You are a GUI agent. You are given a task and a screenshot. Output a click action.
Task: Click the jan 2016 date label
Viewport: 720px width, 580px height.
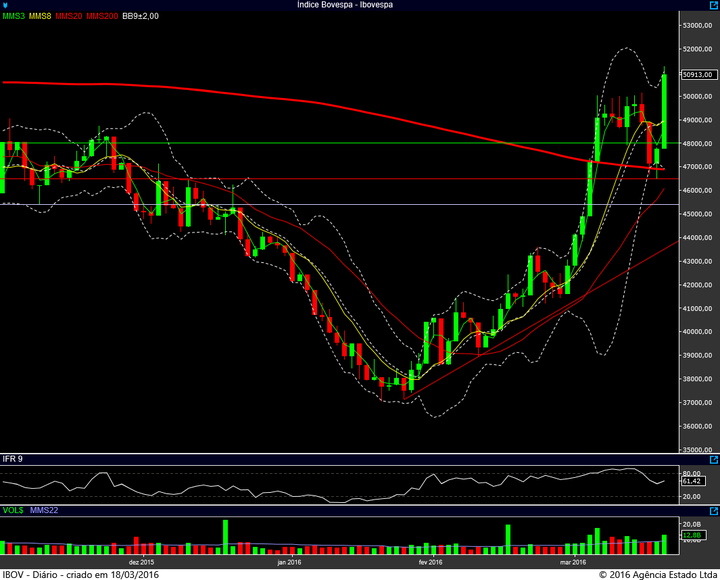point(289,562)
